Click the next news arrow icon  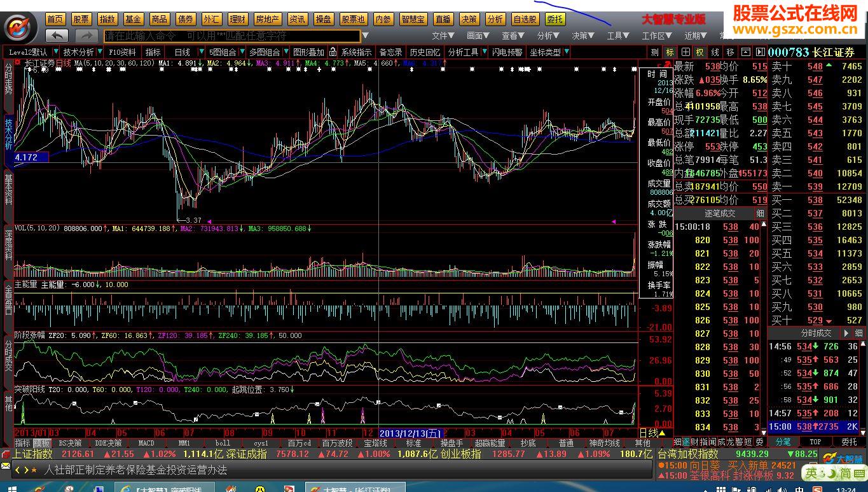pyautogui.click(x=25, y=470)
